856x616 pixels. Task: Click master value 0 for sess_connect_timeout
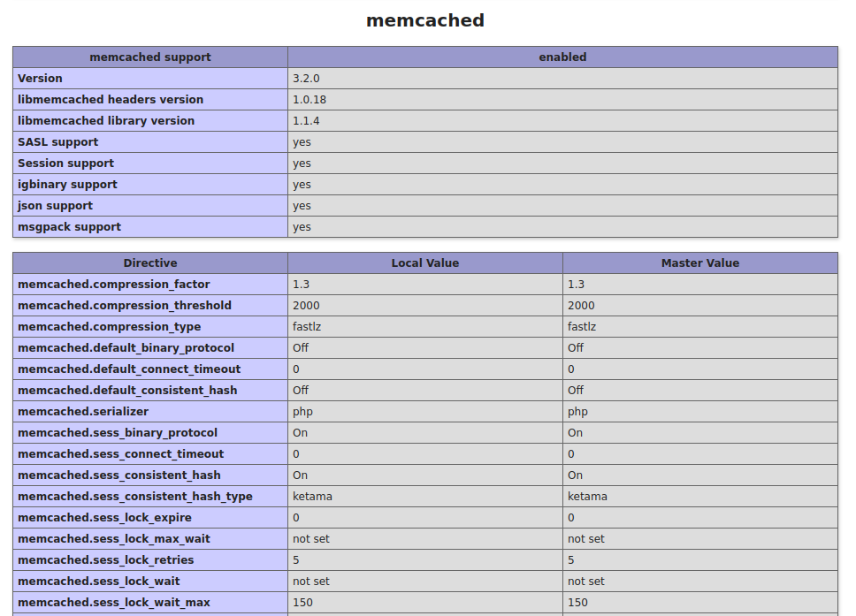pos(571,454)
